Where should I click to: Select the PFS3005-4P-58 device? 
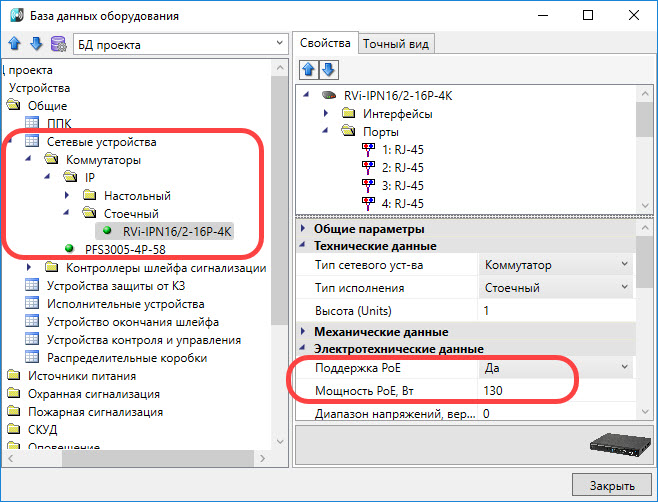coord(125,249)
